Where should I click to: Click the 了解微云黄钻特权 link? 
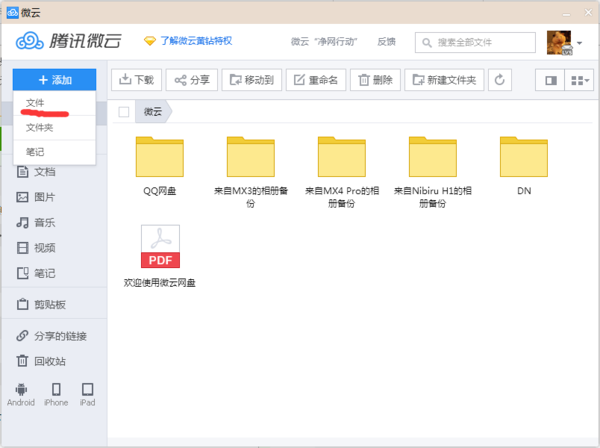188,41
